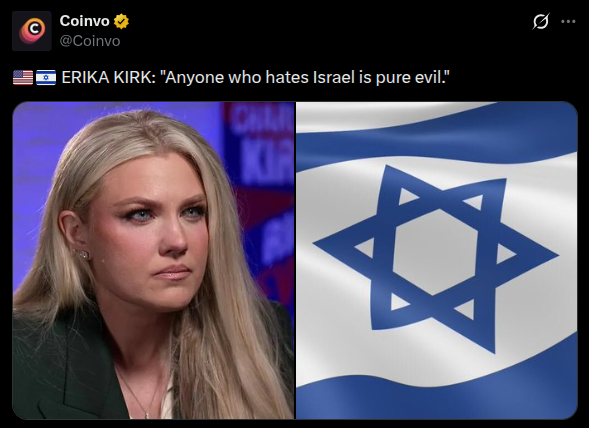Open the Grok explain-post icon
The height and width of the screenshot is (428, 589).
(x=541, y=21)
